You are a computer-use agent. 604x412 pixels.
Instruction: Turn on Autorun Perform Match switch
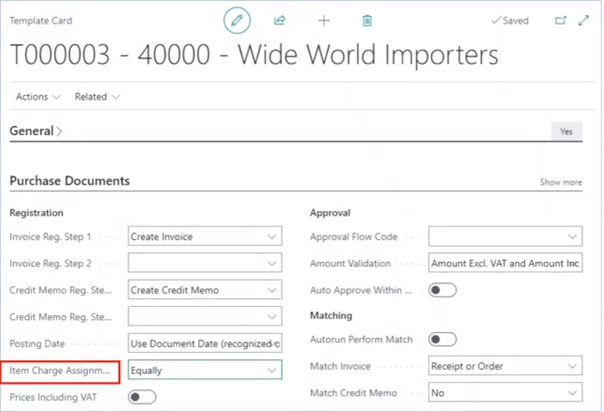[442, 339]
